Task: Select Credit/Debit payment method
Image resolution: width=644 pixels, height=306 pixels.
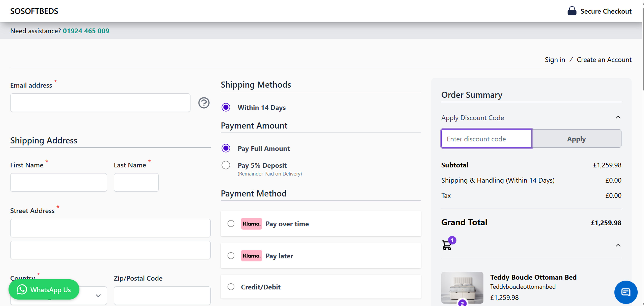Action: click(x=231, y=287)
